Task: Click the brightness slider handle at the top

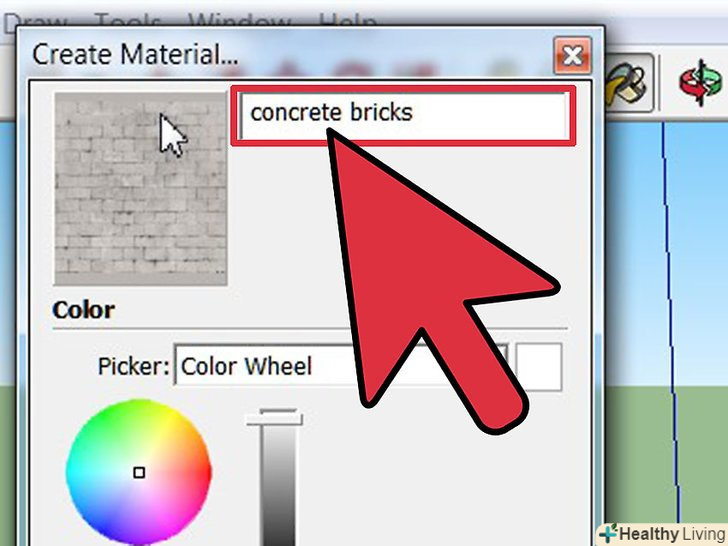Action: (274, 418)
